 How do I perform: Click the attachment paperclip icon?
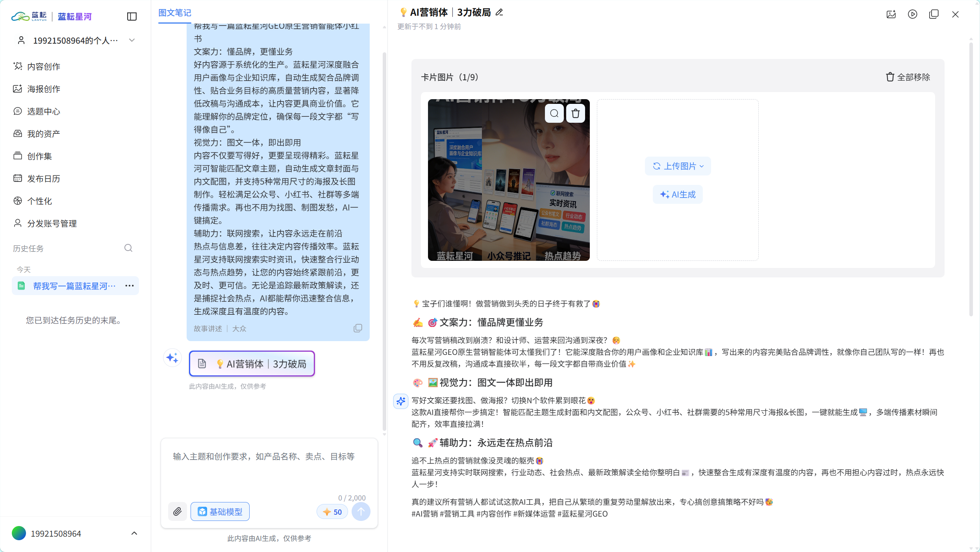[177, 511]
